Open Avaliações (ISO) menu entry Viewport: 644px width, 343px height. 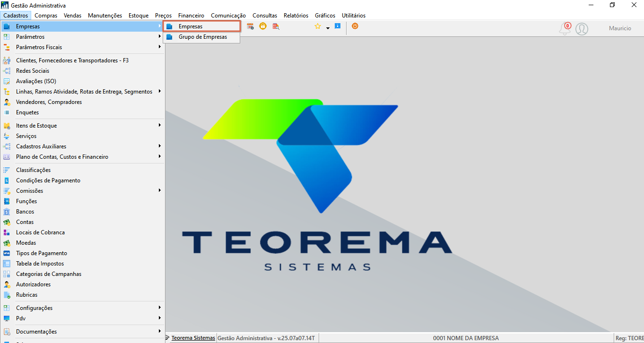(x=82, y=81)
